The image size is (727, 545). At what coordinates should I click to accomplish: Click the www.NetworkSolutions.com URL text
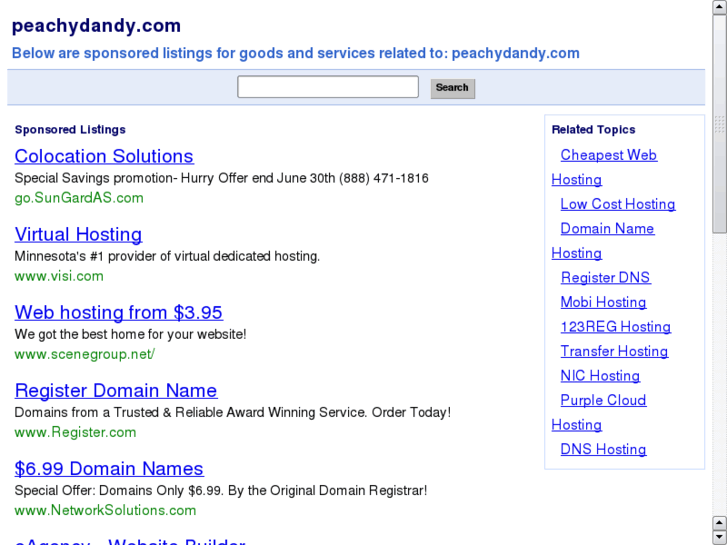105,510
